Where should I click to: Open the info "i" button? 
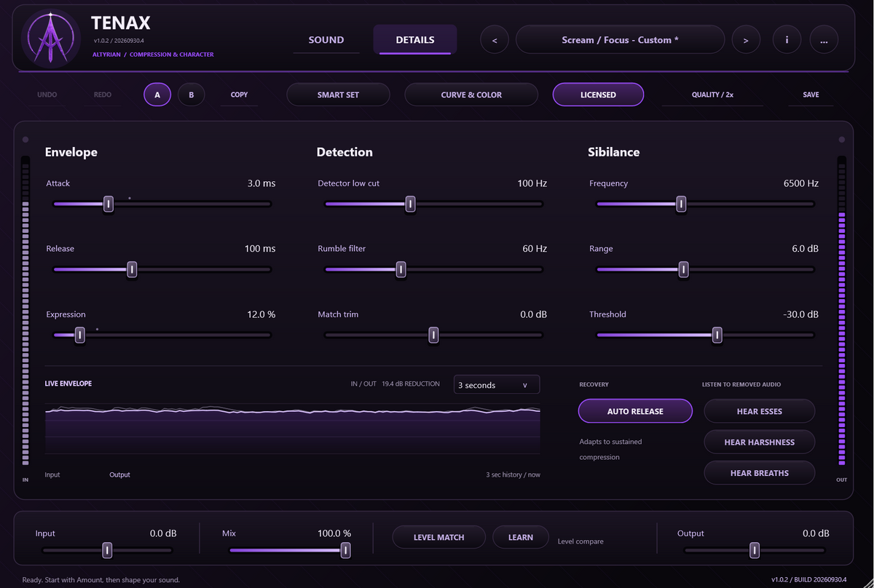click(x=787, y=40)
